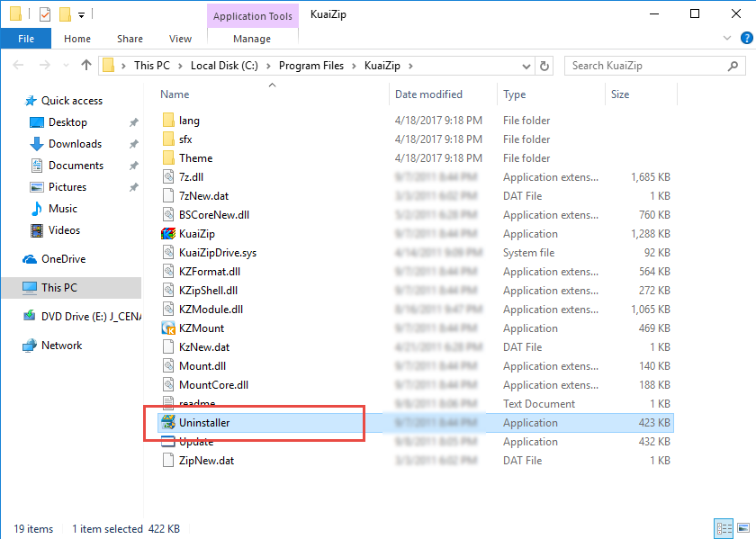Click This PC in the address bar
756x539 pixels.
[152, 66]
